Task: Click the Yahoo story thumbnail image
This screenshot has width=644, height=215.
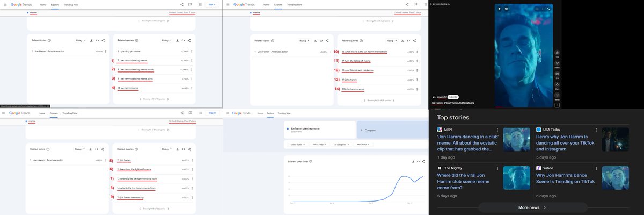Action: 615,177
